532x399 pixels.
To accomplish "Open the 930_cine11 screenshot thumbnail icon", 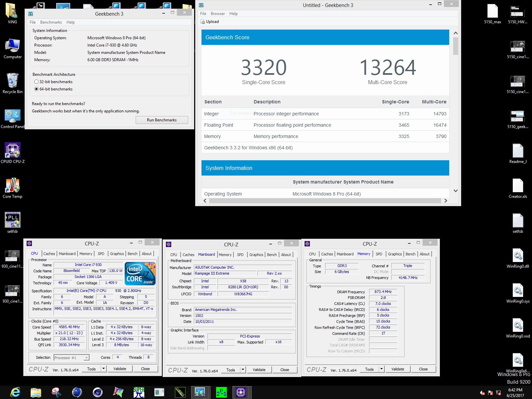I will pos(12,256).
